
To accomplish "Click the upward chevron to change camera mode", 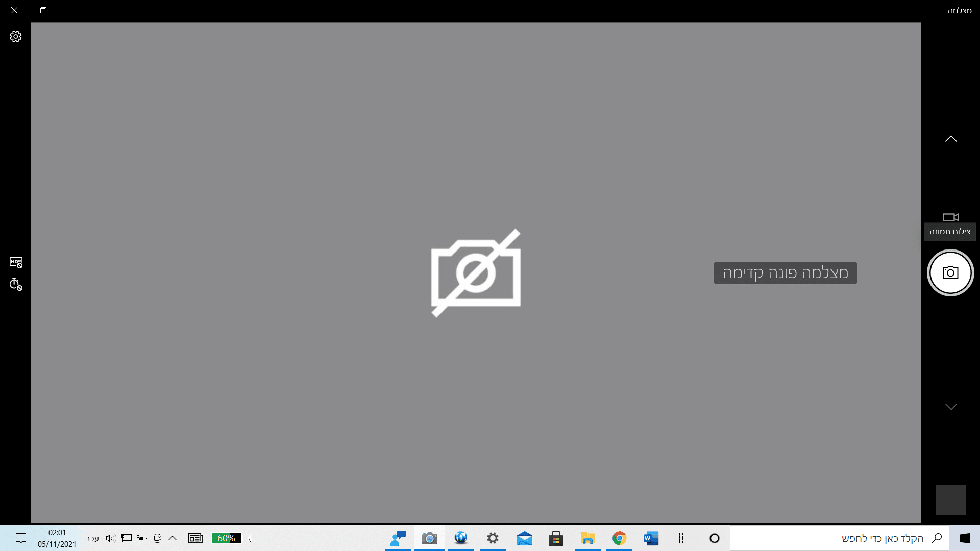I will pos(950,138).
